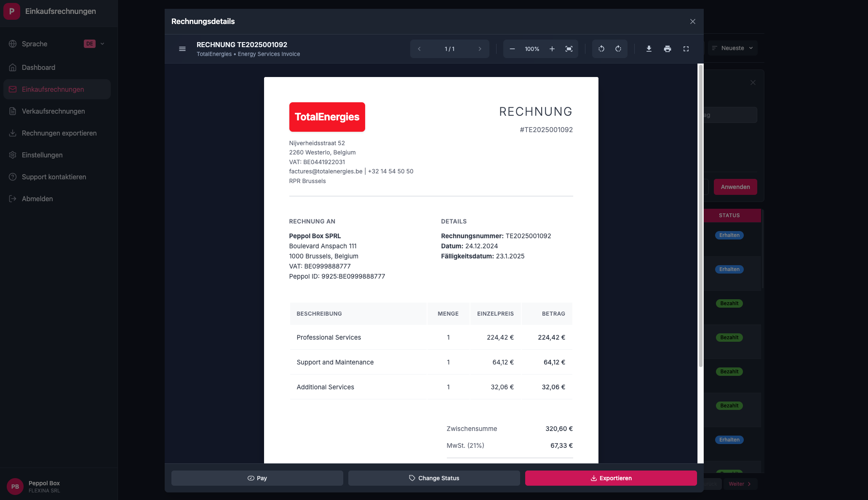Go to next PDF page
868x500 pixels.
[x=480, y=49]
